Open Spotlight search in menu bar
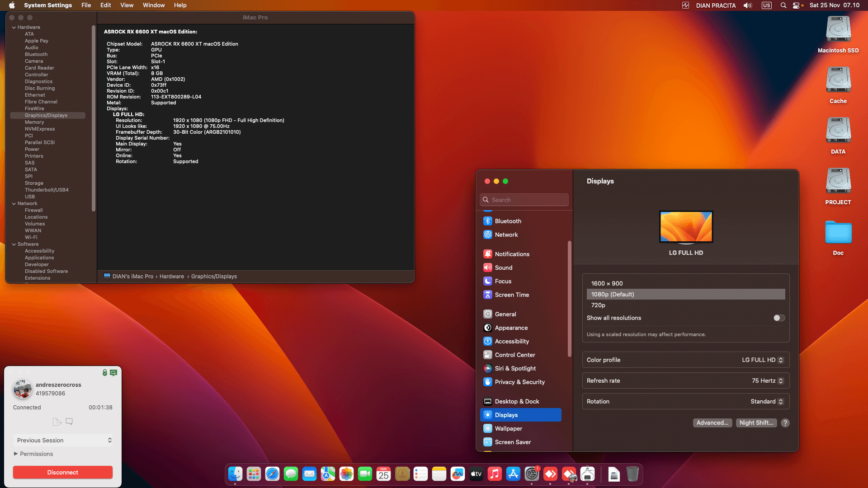This screenshot has height=488, width=868. [783, 5]
